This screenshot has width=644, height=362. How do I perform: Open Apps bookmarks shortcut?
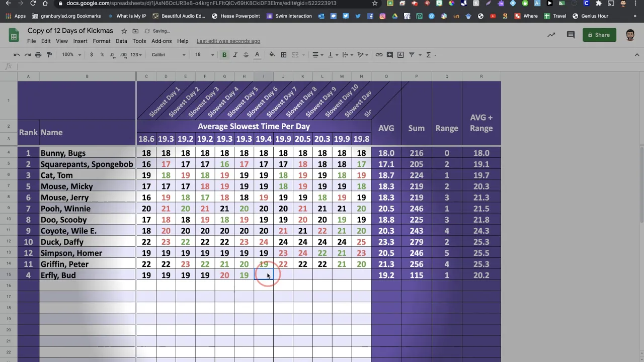16,16
